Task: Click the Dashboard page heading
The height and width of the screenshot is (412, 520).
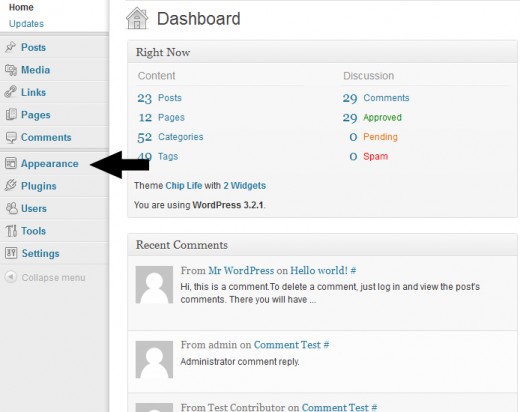Action: (198, 19)
